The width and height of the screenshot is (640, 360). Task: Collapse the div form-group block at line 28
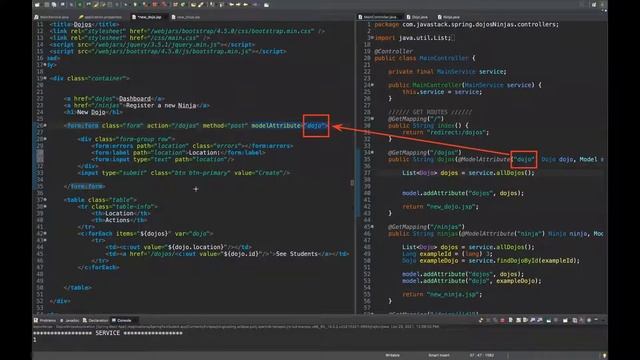click(45, 139)
